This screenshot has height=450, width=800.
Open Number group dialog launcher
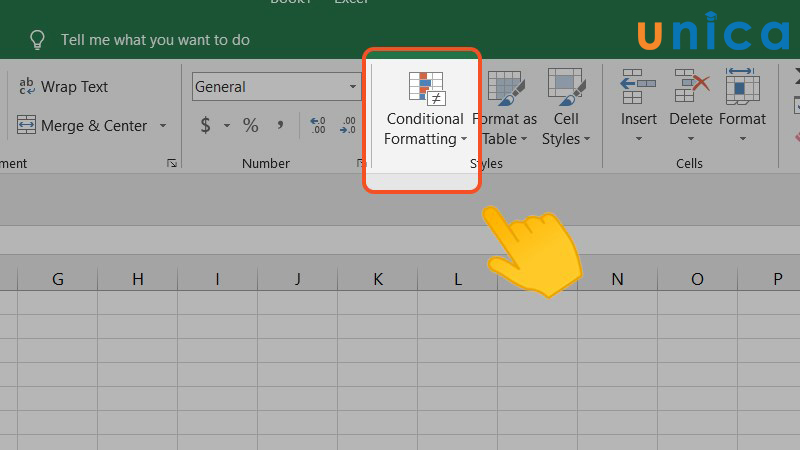361,163
